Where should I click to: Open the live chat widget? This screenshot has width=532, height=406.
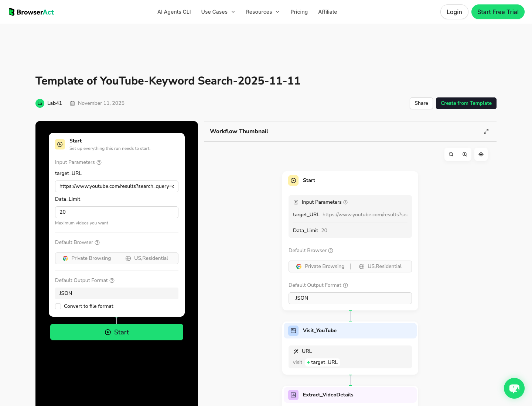click(x=514, y=388)
